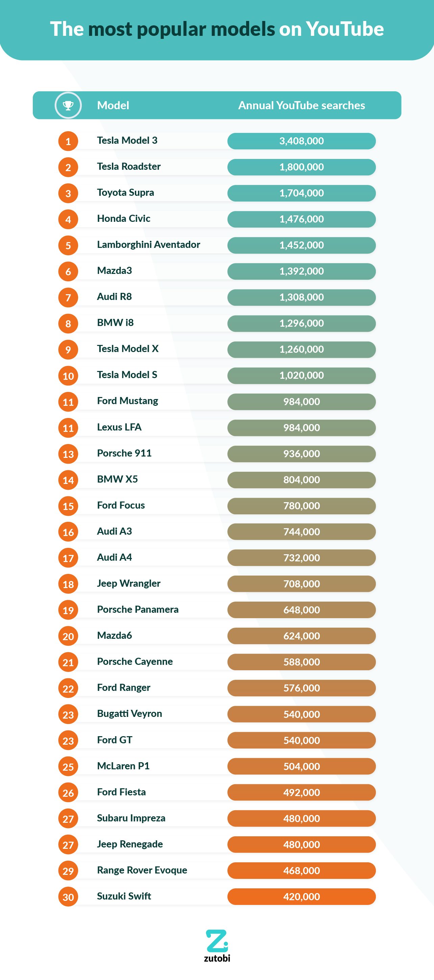Image resolution: width=434 pixels, height=980 pixels.
Task: Select the Tesla Model 3 label
Action: pyautogui.click(x=127, y=140)
